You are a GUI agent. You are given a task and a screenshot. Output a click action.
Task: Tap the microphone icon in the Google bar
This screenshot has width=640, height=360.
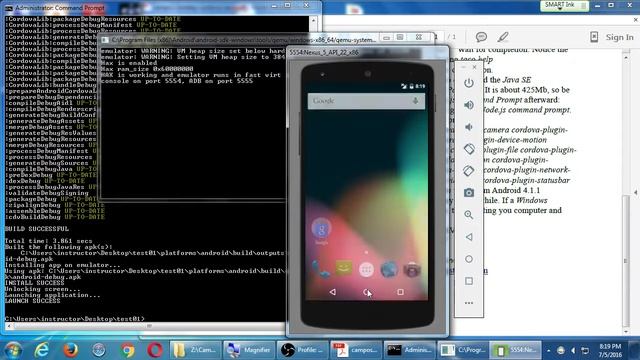pyautogui.click(x=416, y=101)
